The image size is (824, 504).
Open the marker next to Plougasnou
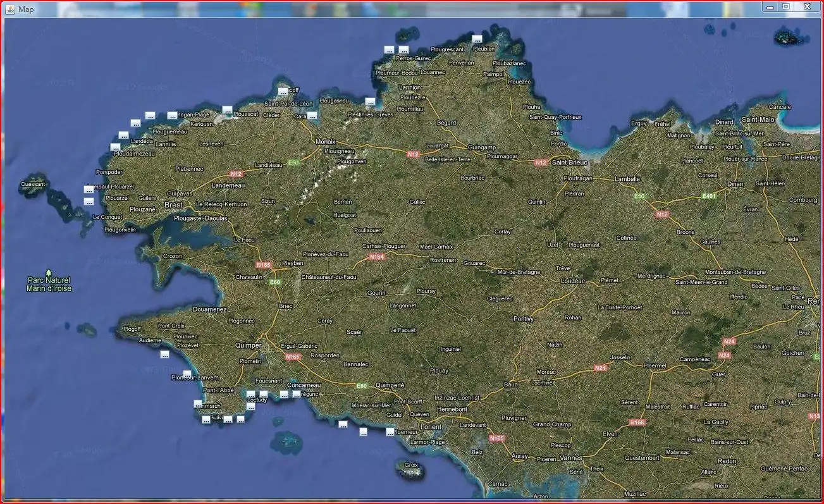point(370,101)
